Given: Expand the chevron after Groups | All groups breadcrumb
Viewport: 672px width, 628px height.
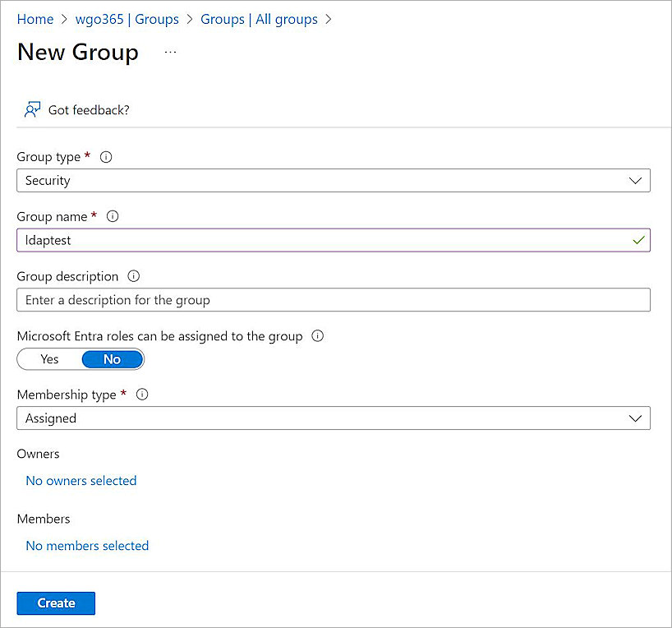Looking at the screenshot, I should [x=329, y=19].
